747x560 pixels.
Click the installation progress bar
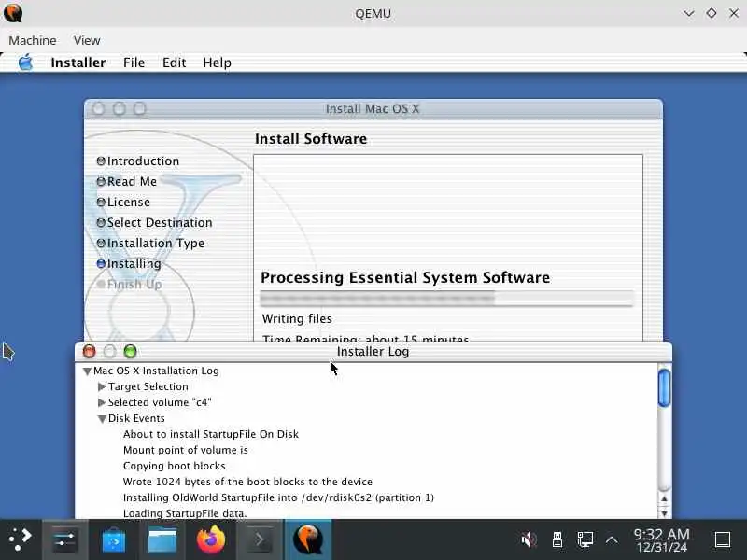(447, 299)
